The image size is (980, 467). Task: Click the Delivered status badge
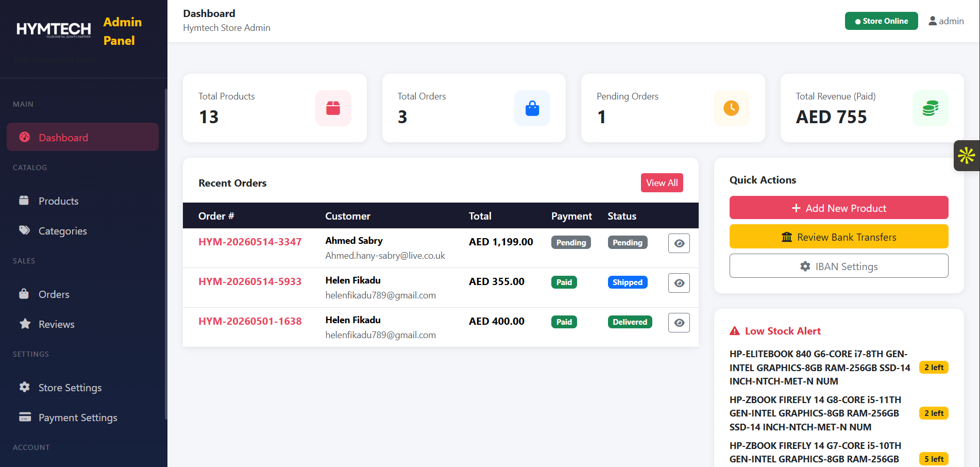point(630,322)
